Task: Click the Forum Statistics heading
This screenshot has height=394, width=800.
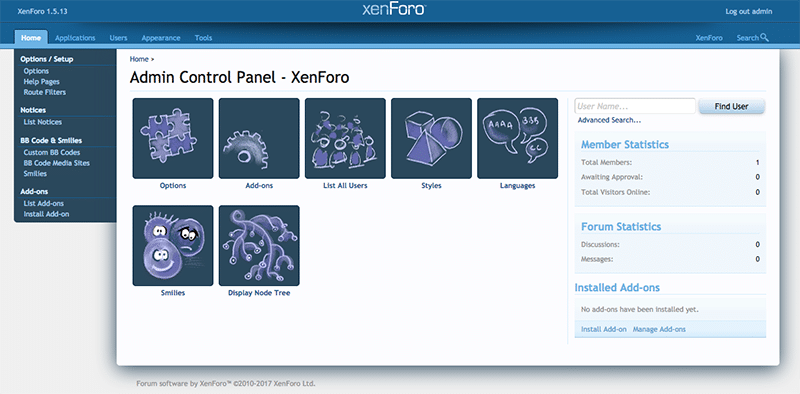Action: point(621,227)
